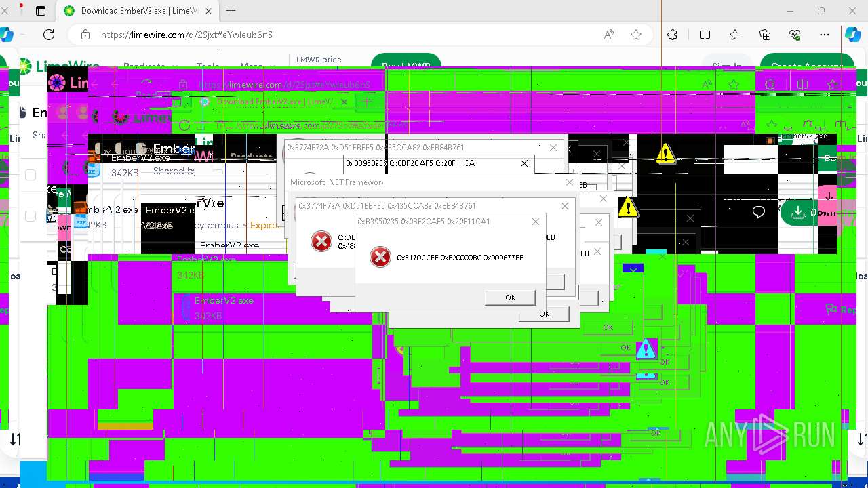Add this page to favorites with the star icon
The image size is (868, 488).
pos(635,35)
